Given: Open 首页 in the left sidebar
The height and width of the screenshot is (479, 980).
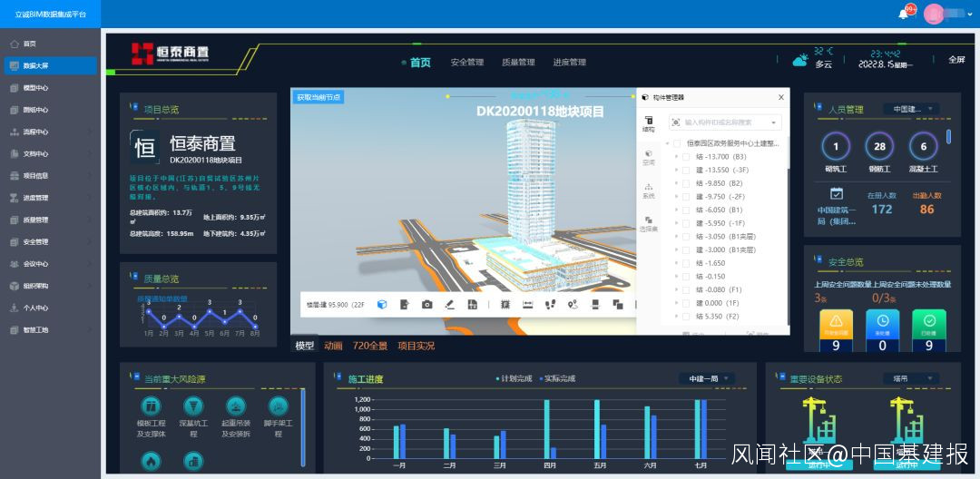Looking at the screenshot, I should click(x=50, y=44).
